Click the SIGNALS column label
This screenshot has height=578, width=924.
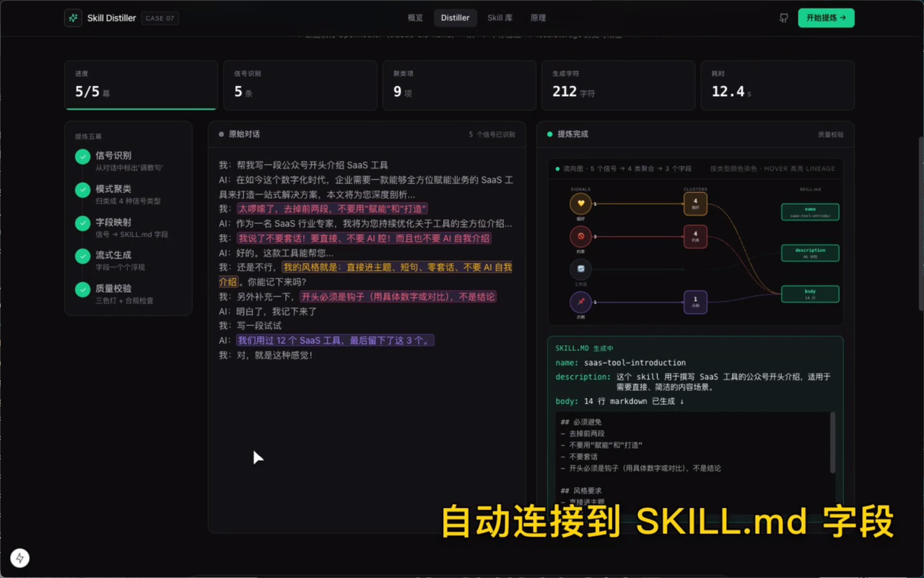[580, 189]
